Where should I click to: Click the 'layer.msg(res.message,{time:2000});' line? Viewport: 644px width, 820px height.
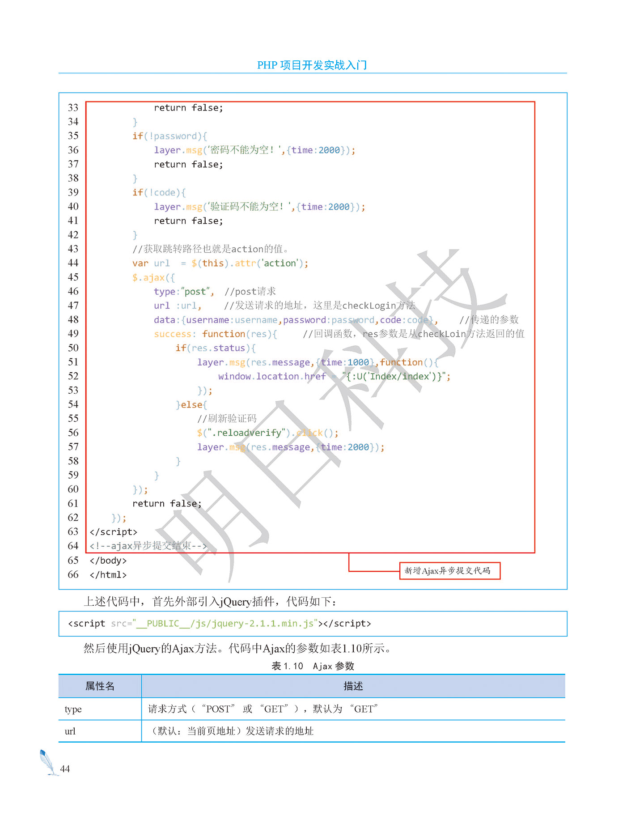tap(291, 447)
